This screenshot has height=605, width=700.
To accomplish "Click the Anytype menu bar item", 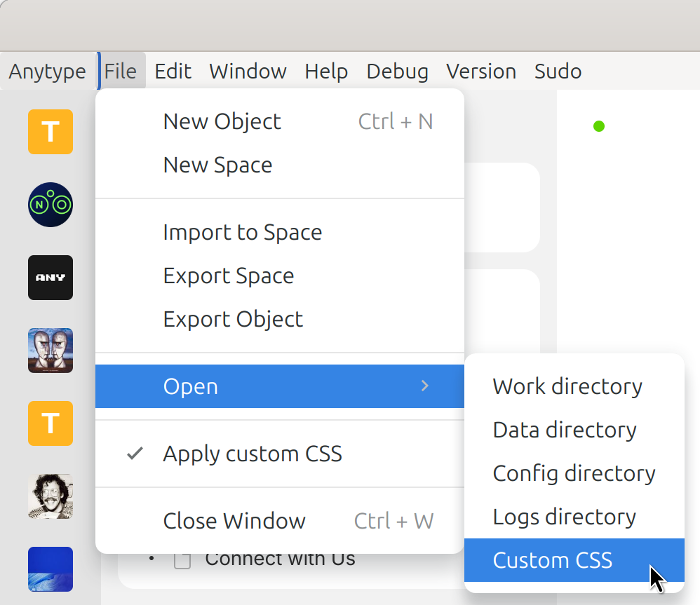I will pos(47,72).
